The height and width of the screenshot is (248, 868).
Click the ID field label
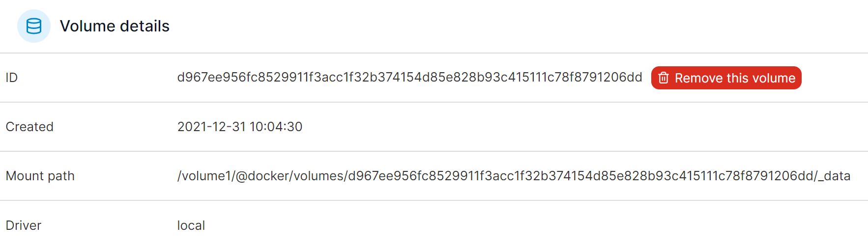pyautogui.click(x=12, y=78)
